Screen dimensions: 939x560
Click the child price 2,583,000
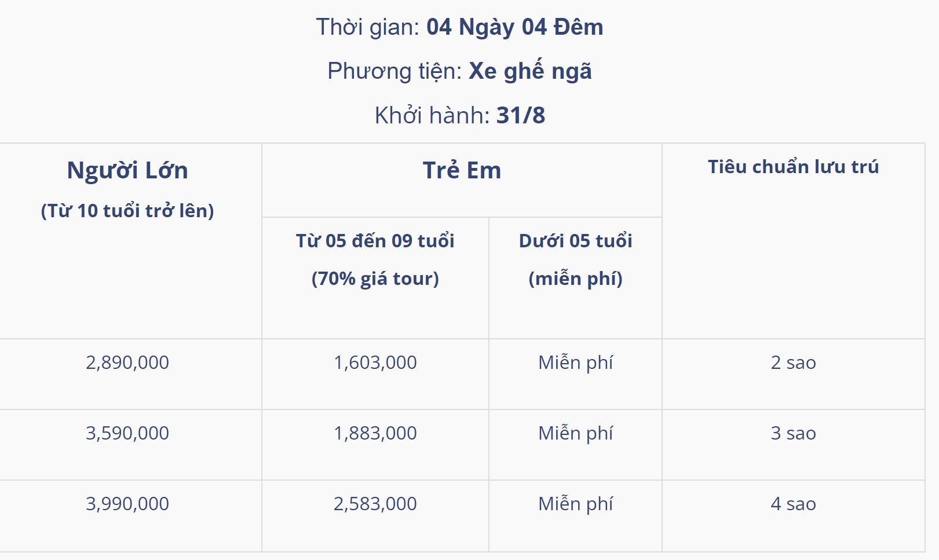375,504
